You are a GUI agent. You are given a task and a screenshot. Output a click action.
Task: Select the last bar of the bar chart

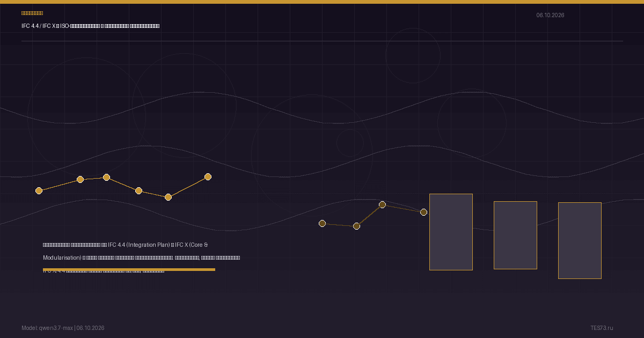[x=580, y=240]
